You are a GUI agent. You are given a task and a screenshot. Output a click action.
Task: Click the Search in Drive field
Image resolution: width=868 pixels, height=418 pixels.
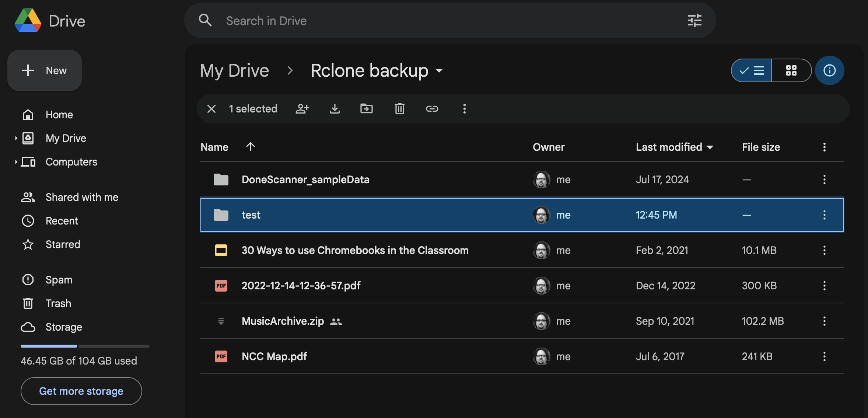[442, 21]
